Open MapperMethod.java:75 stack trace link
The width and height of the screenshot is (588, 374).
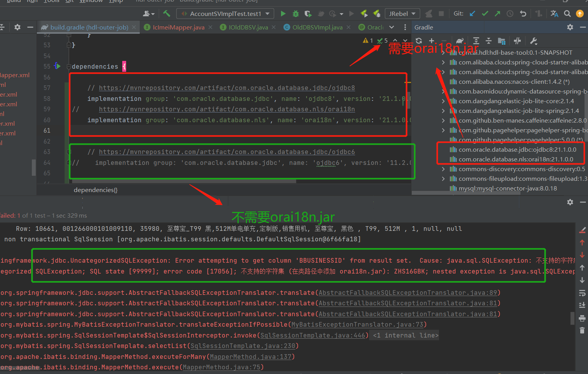221,367
